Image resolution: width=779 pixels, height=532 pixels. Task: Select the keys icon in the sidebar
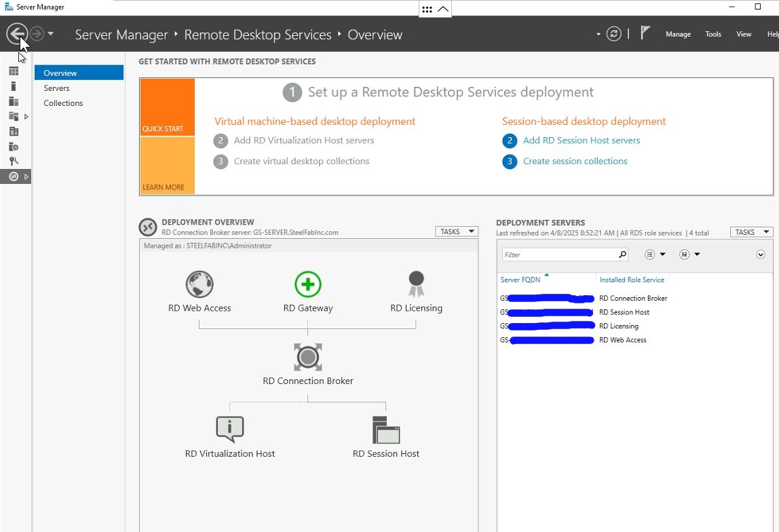(14, 161)
